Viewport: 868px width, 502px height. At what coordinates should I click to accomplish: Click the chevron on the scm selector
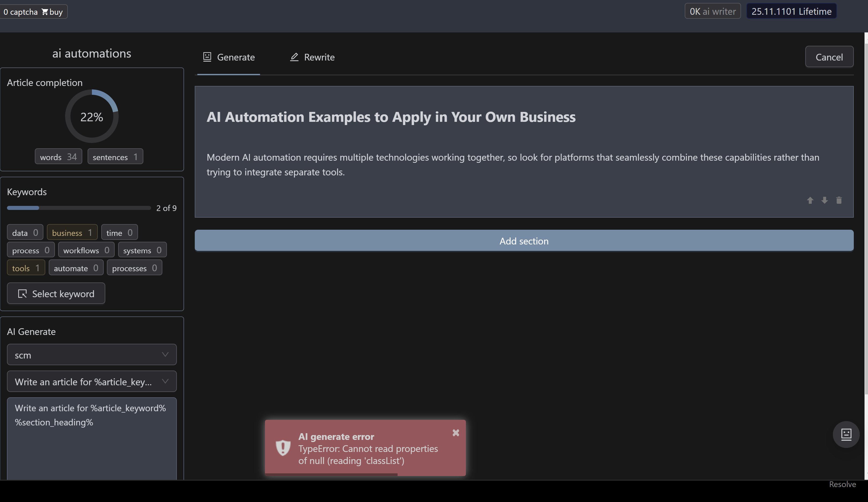click(x=165, y=355)
